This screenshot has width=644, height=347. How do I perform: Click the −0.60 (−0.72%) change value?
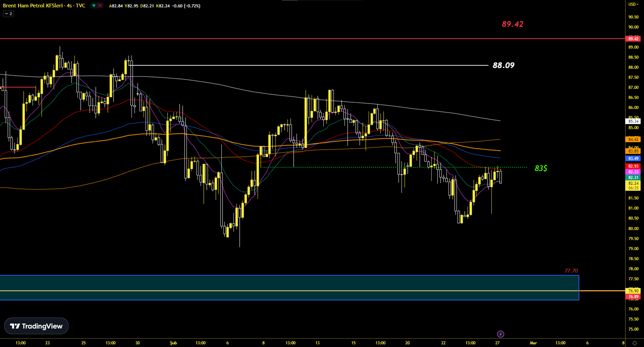tap(186, 6)
